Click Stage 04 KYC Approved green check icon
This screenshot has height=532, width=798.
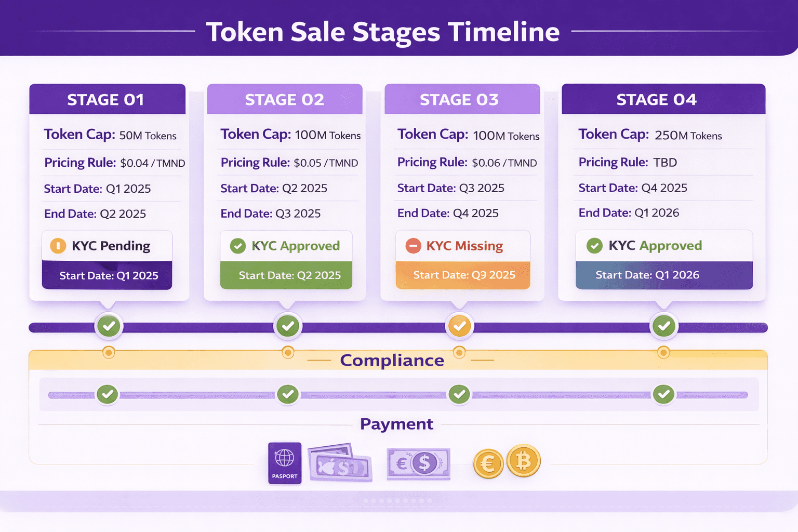(594, 246)
